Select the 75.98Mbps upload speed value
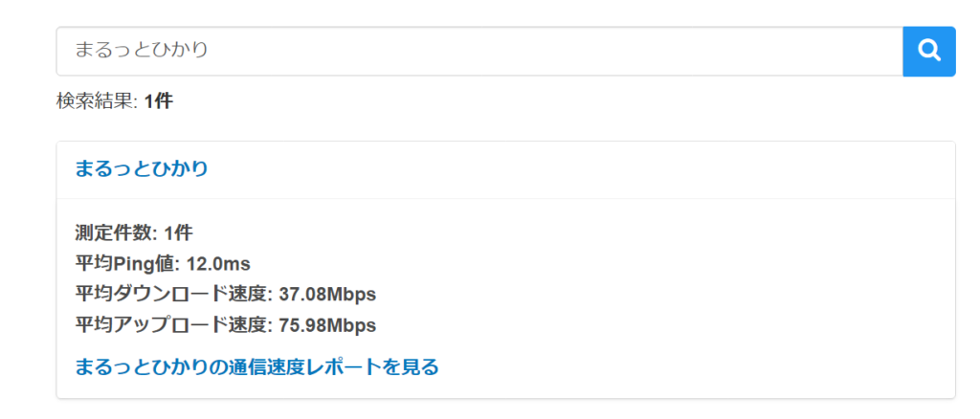This screenshot has width=980, height=419. pyautogui.click(x=327, y=325)
